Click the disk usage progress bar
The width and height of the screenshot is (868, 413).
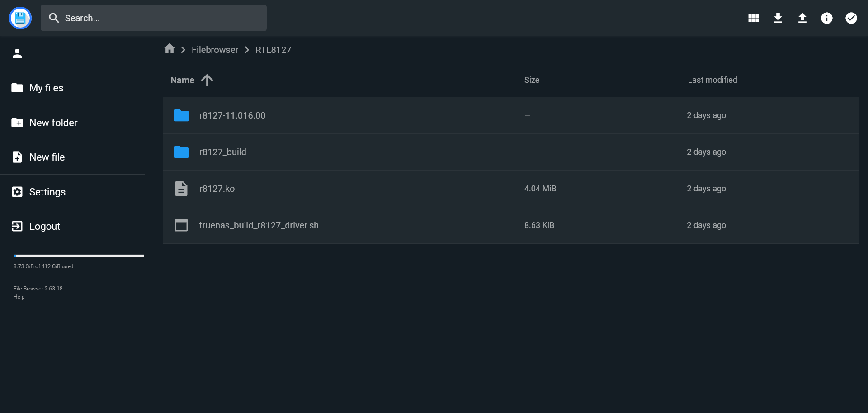79,256
